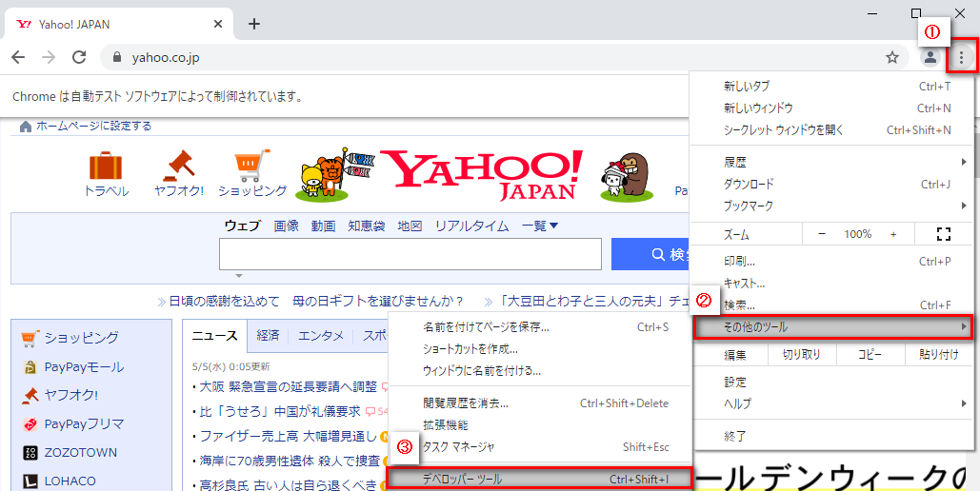
Task: Open the 一覧 dropdown
Action: [540, 226]
